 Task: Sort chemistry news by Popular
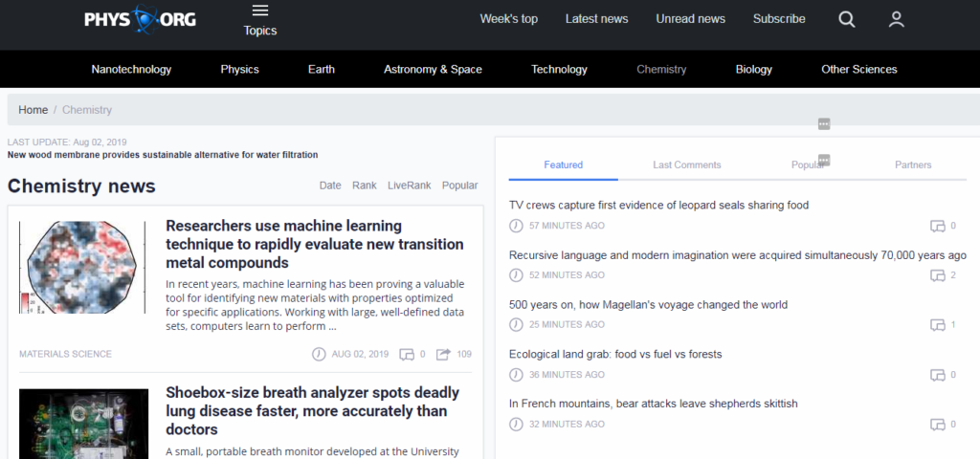coord(460,186)
